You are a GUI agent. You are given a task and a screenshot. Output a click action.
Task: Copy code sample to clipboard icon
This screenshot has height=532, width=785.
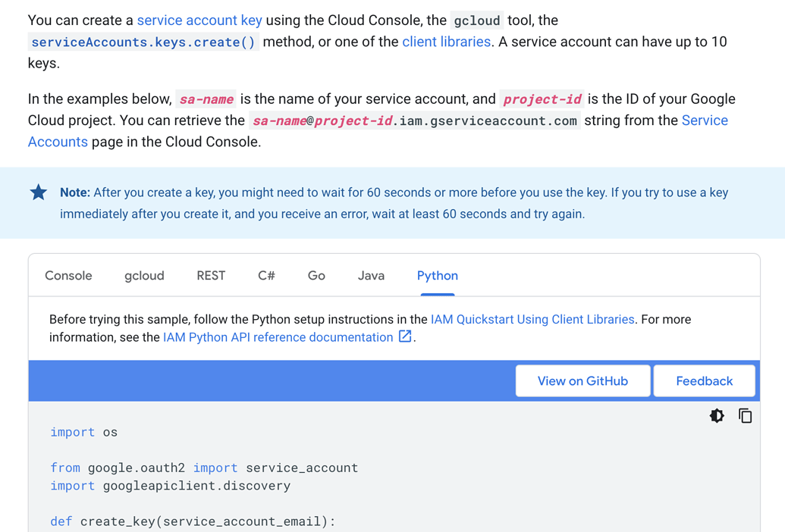click(745, 415)
